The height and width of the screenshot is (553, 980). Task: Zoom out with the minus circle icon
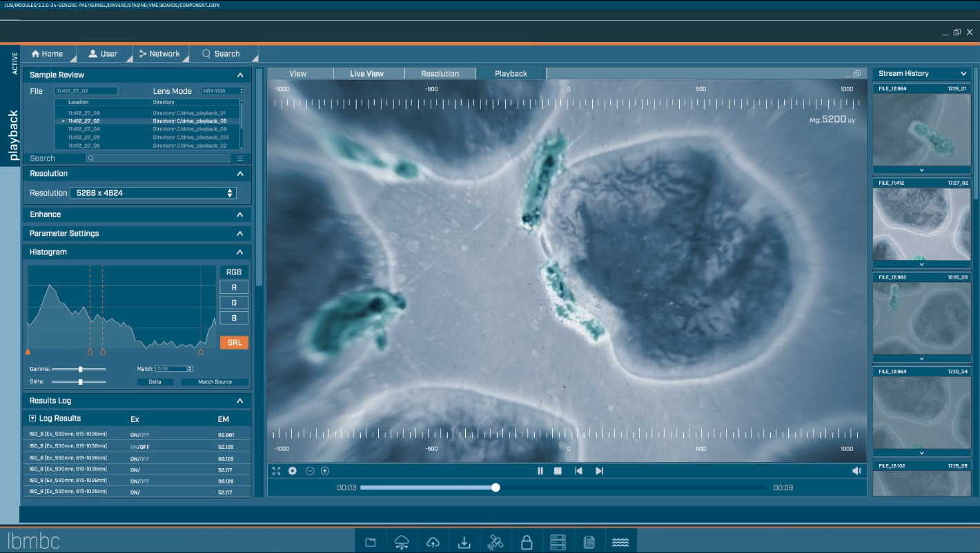310,471
